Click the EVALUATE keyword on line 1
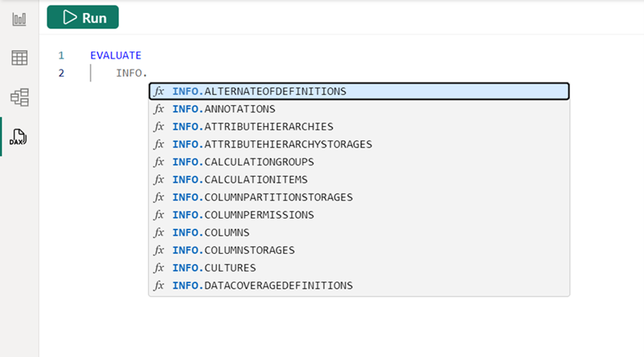 (116, 56)
